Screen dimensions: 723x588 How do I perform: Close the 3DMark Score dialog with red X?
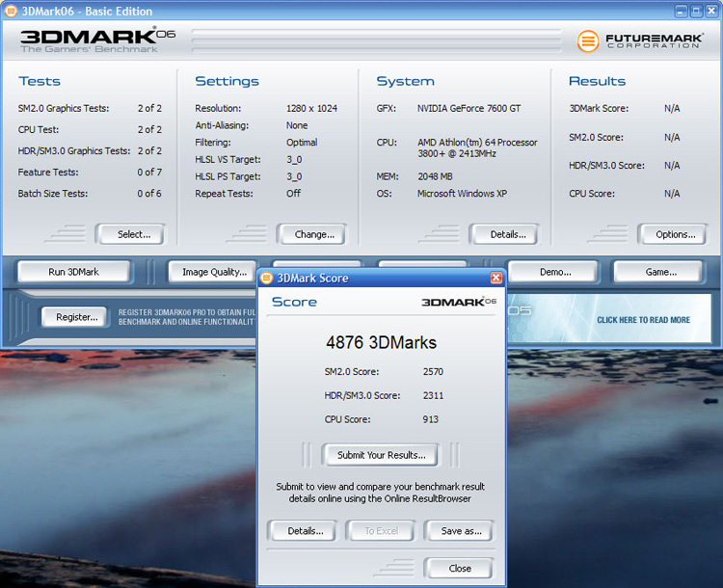pos(496,278)
